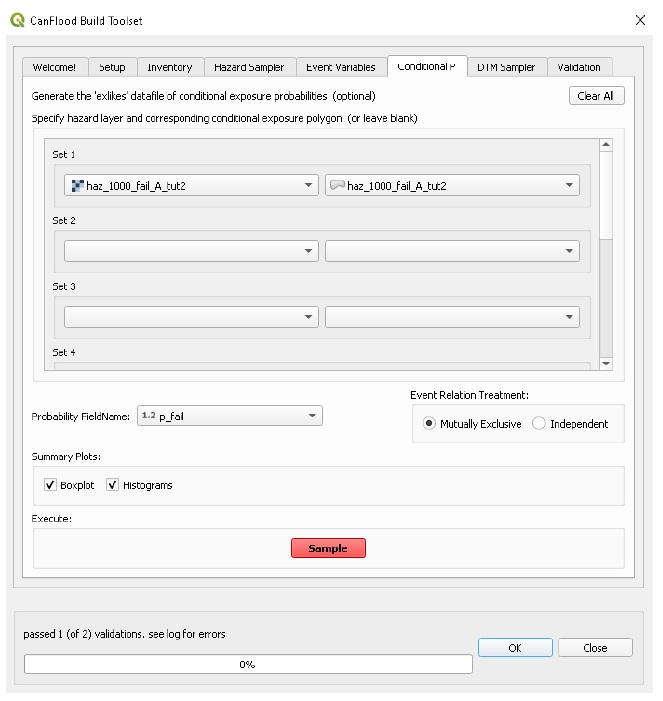Expand Set 2 hazard layer dropdown
The height and width of the screenshot is (701, 663).
click(191, 251)
